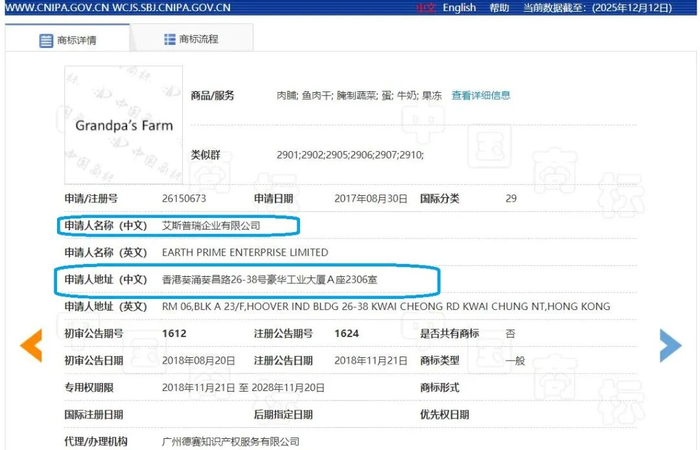Image resolution: width=700 pixels, height=450 pixels.
Task: Open the 商标详情 tab
Action: pyautogui.click(x=67, y=39)
